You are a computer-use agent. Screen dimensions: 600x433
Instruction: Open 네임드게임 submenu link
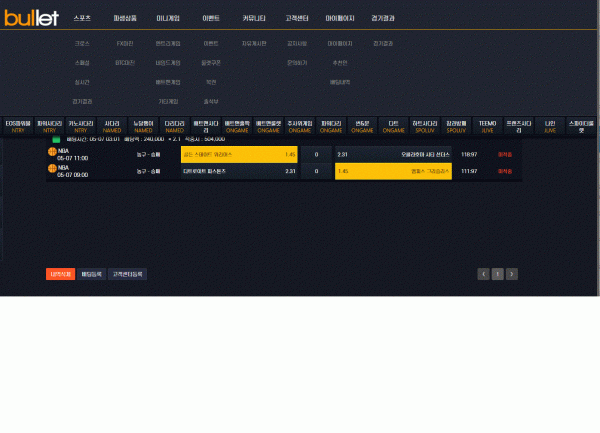tap(168, 63)
